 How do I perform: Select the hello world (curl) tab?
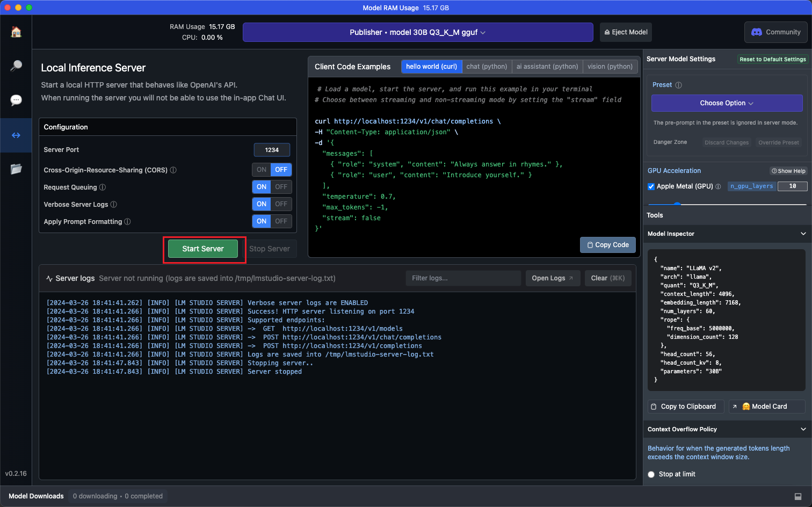pyautogui.click(x=431, y=67)
